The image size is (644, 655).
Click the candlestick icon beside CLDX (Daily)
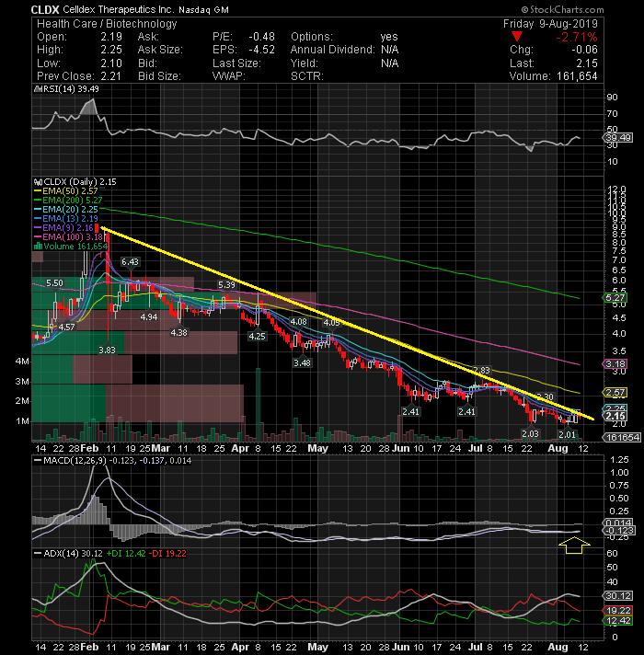(38, 182)
